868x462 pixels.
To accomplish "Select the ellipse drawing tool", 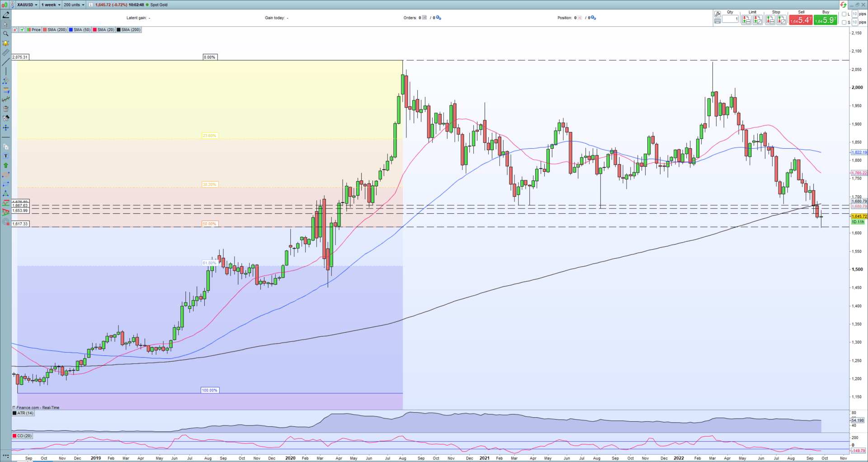I will pyautogui.click(x=5, y=175).
